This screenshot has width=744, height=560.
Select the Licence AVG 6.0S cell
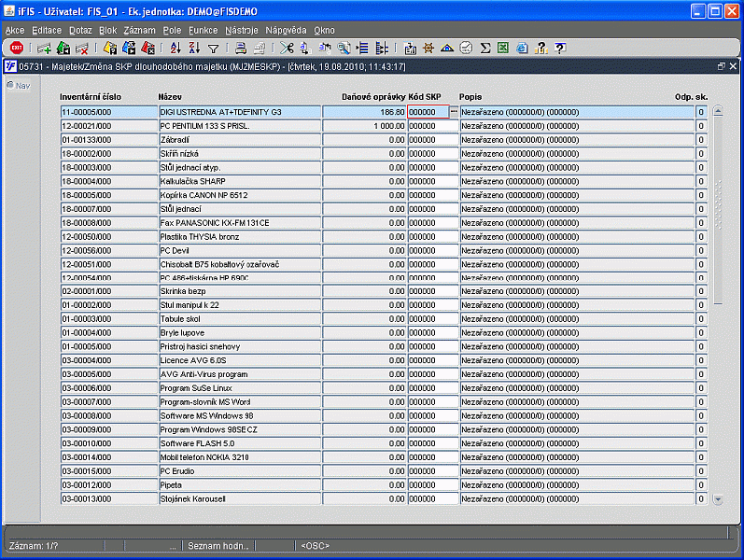tap(240, 360)
